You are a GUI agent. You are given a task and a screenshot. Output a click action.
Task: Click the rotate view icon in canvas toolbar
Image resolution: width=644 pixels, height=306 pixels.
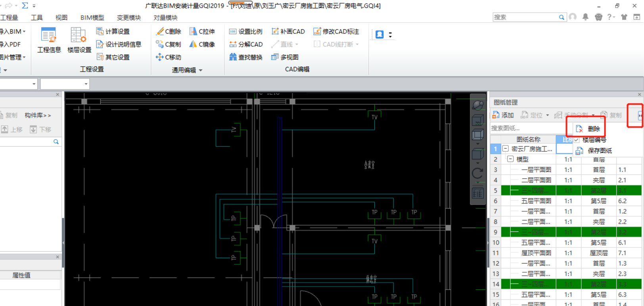tap(478, 173)
